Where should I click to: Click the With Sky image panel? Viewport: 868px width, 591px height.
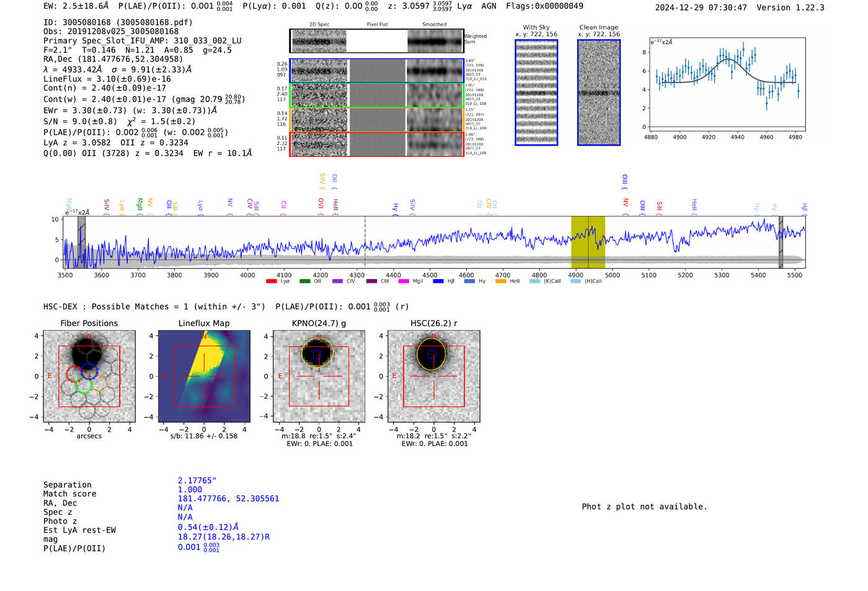click(536, 92)
